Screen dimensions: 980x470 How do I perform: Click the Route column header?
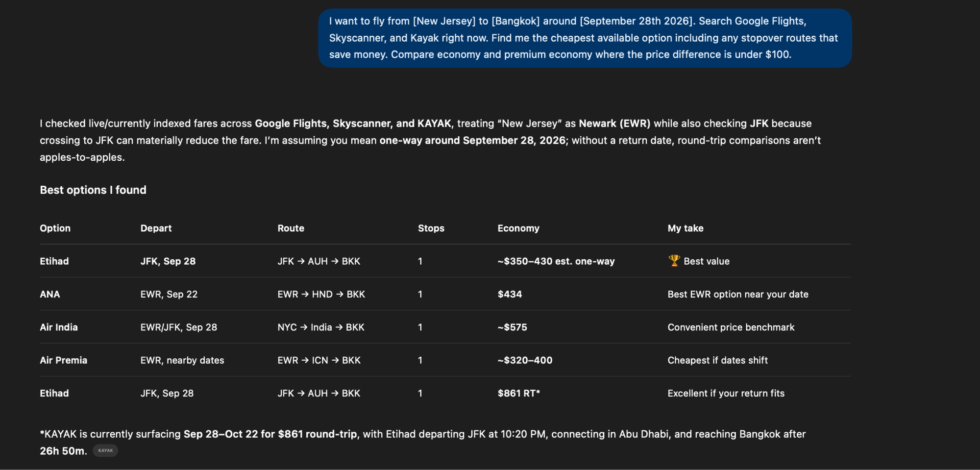291,228
